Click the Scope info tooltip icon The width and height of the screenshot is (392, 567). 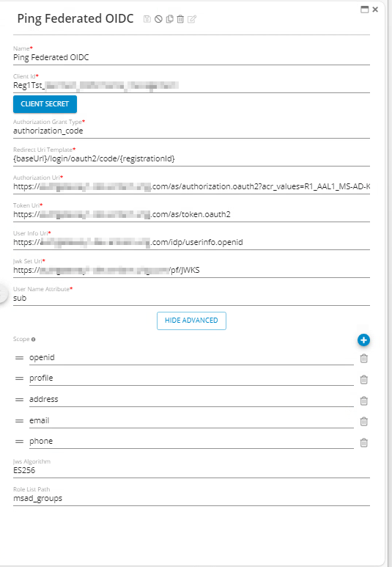pos(33,339)
